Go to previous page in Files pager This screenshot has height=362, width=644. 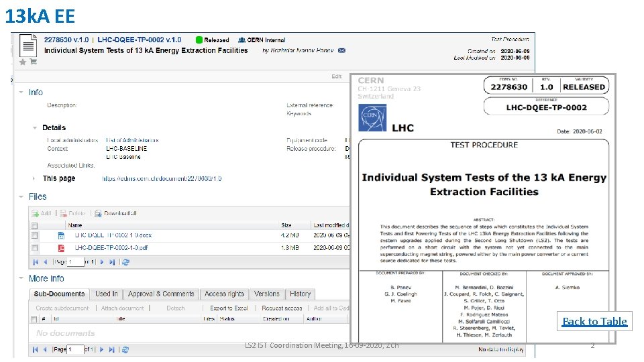click(x=46, y=262)
